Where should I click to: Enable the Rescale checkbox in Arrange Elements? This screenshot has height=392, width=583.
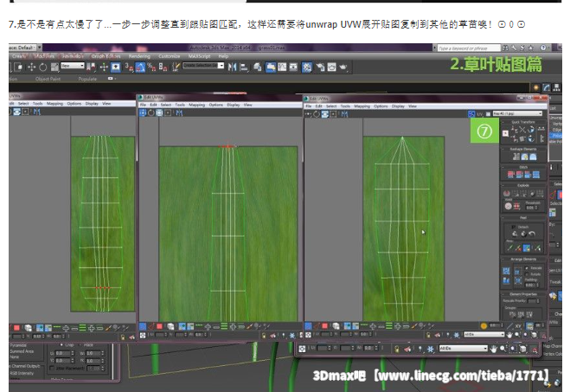coord(527,268)
